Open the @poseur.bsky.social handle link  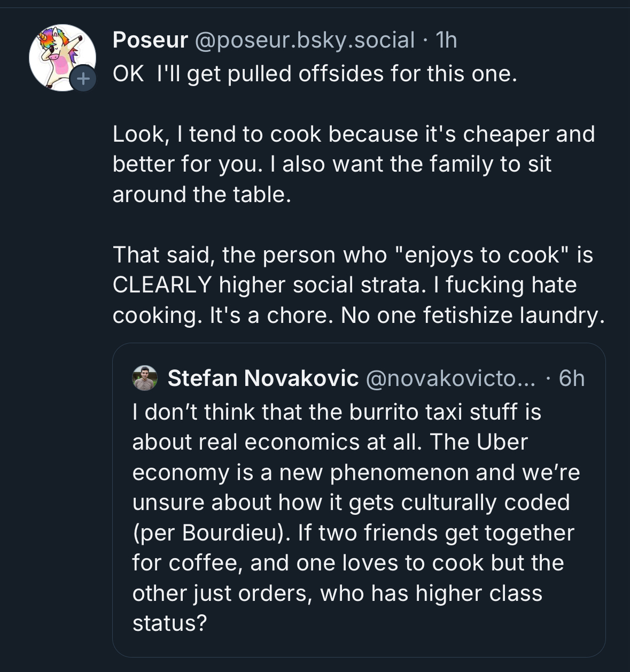(x=305, y=40)
